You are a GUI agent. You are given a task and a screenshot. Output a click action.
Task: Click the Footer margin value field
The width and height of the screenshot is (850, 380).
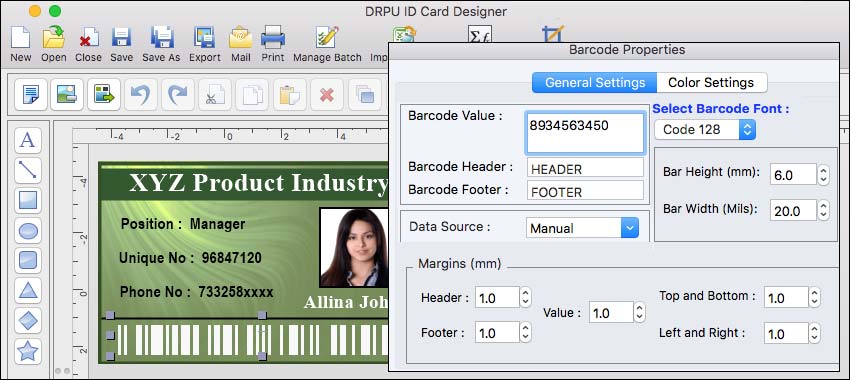click(497, 332)
